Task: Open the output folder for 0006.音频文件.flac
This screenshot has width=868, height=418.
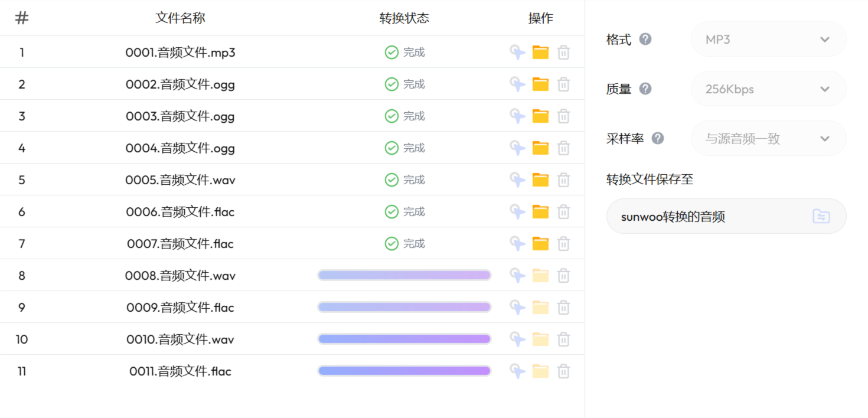Action: tap(540, 211)
